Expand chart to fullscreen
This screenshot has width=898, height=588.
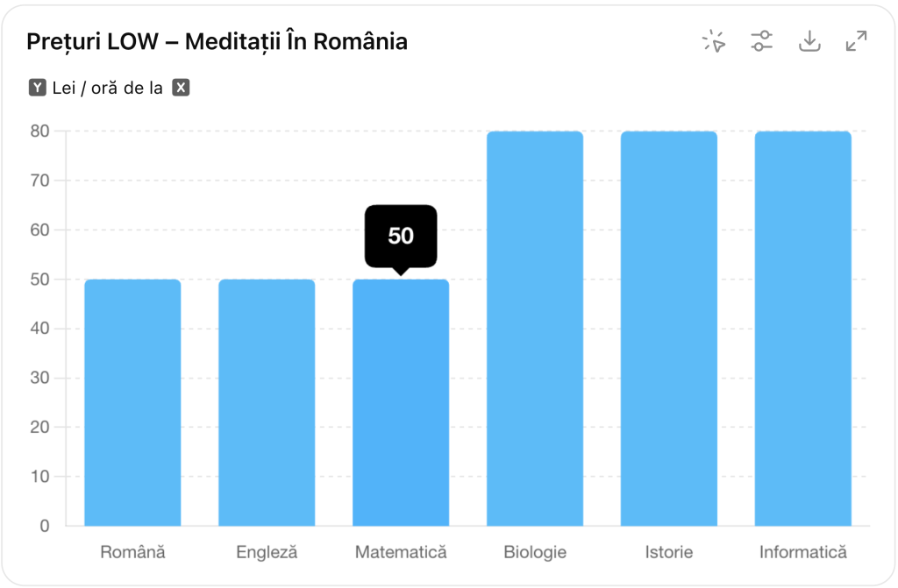(x=856, y=41)
